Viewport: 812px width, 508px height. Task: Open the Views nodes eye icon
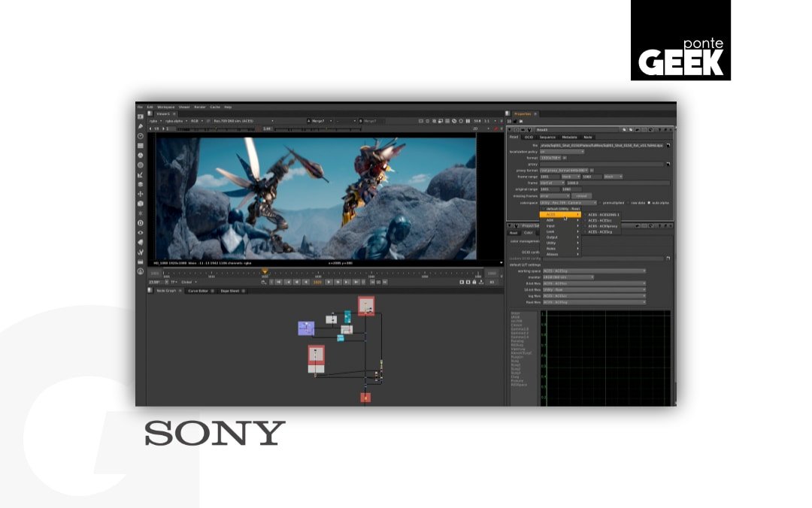141,233
